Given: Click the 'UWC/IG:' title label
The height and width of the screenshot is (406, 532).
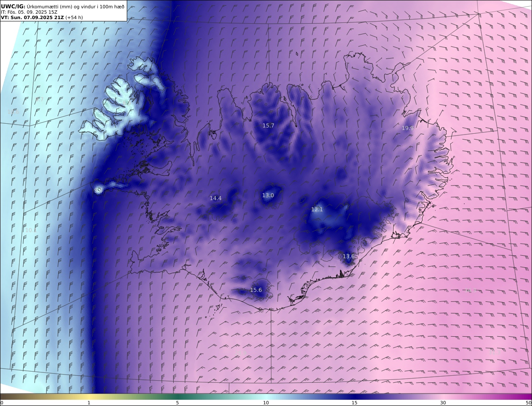Looking at the screenshot, I should pyautogui.click(x=13, y=6).
